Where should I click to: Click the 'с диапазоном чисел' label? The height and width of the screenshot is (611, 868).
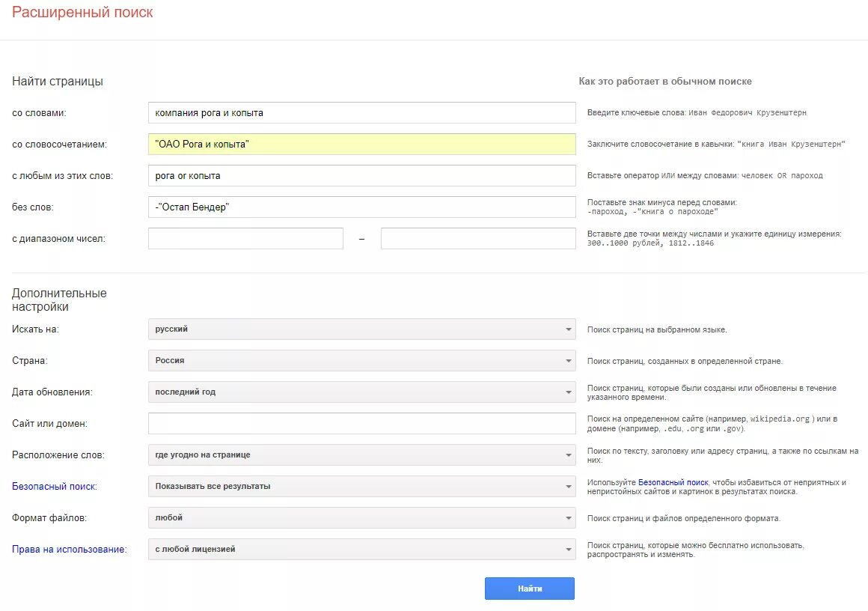(x=58, y=239)
